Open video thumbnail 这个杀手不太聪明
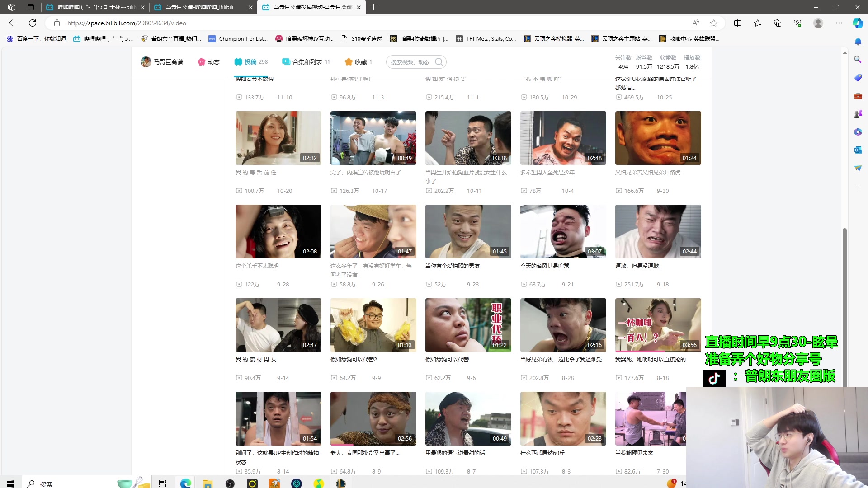Screen dimensions: 868x488 tap(278, 231)
